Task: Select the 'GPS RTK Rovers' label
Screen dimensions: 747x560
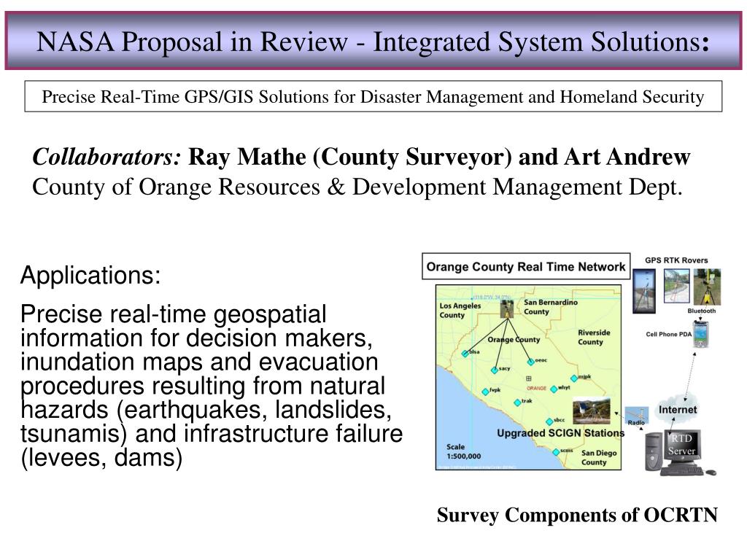Action: 676,260
